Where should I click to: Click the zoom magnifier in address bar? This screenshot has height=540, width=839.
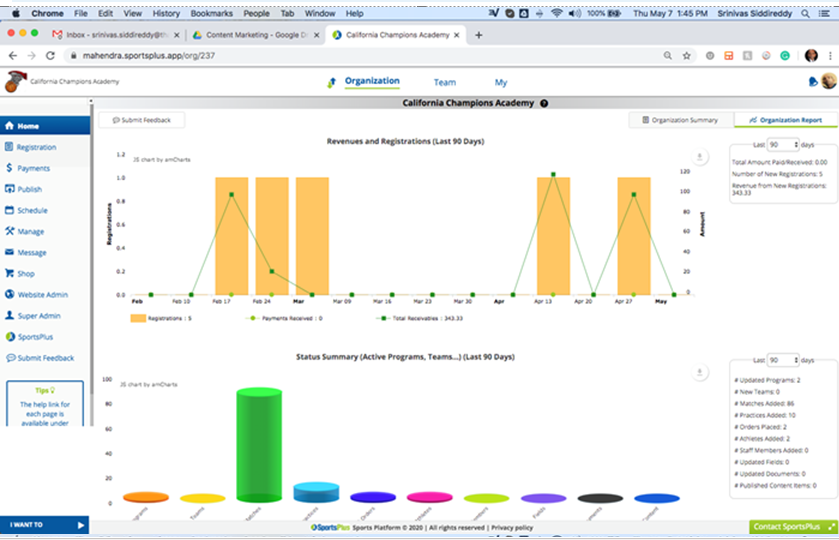[668, 55]
